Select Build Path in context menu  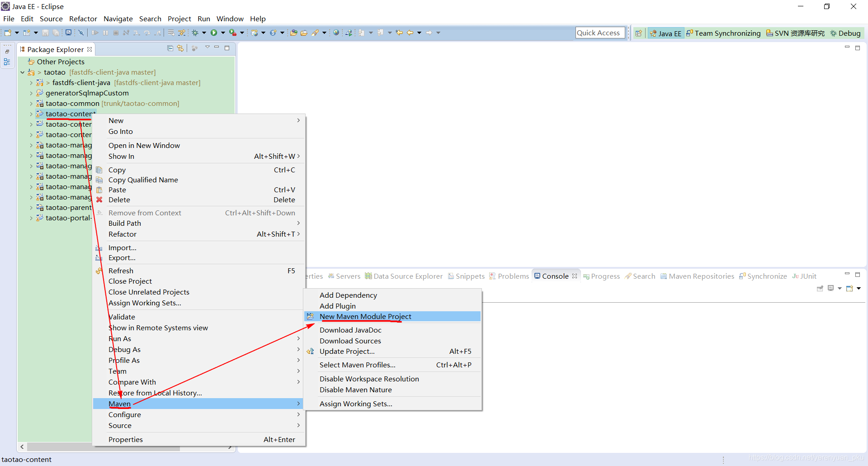(x=198, y=223)
